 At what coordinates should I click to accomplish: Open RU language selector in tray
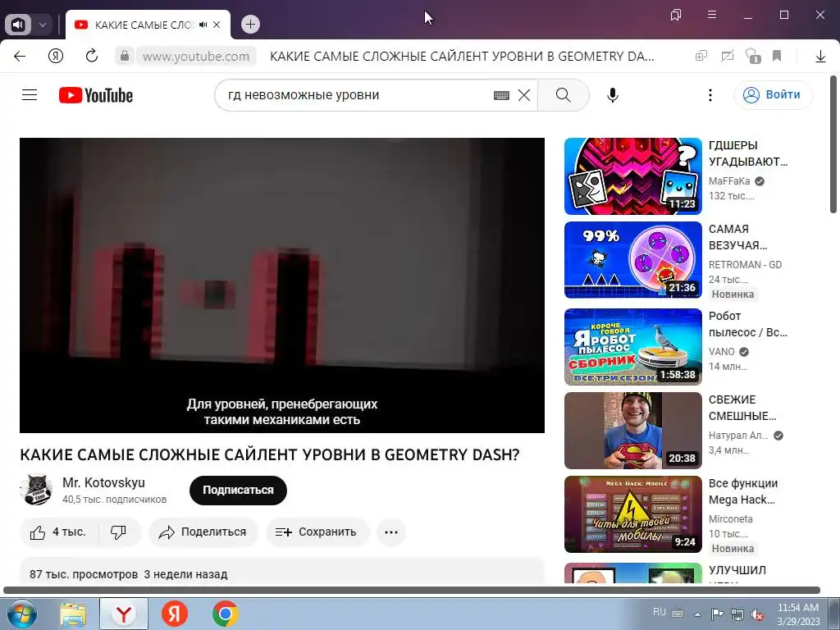[x=660, y=612]
